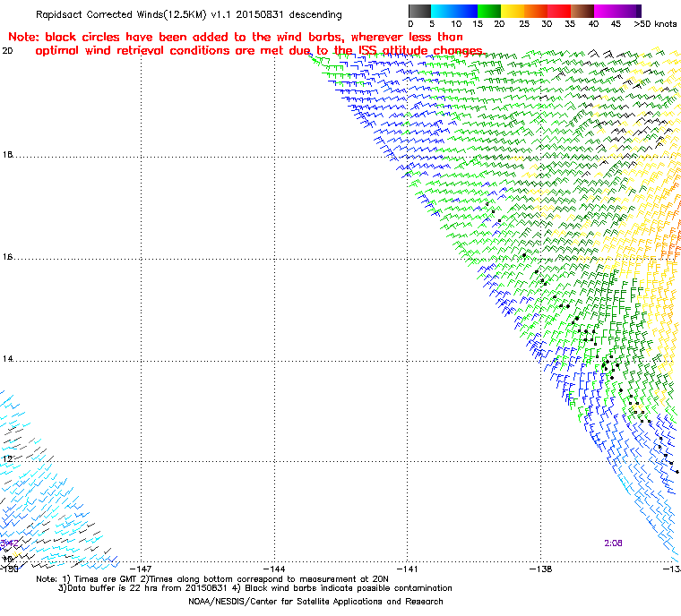Click the latitude label "12"

[7, 458]
